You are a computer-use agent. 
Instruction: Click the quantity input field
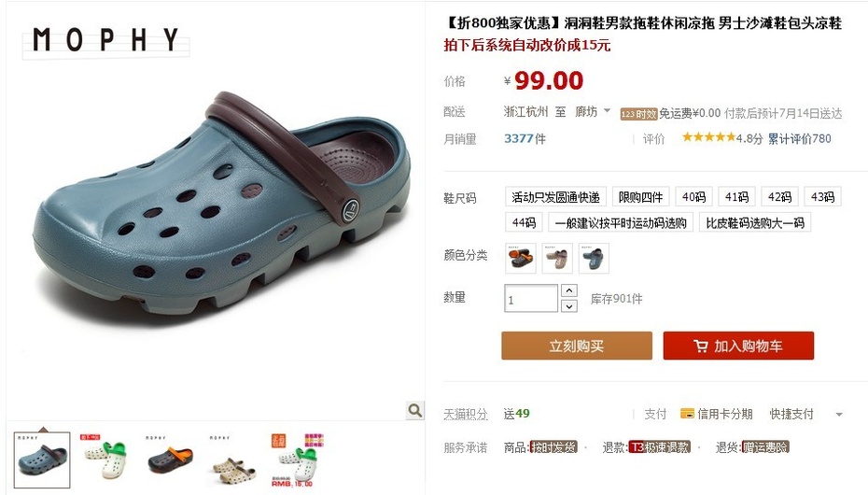pos(530,299)
